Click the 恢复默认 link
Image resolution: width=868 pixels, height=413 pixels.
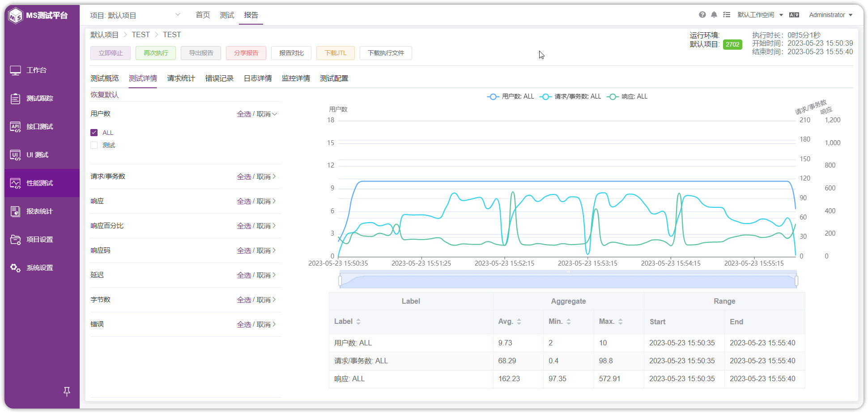point(105,95)
